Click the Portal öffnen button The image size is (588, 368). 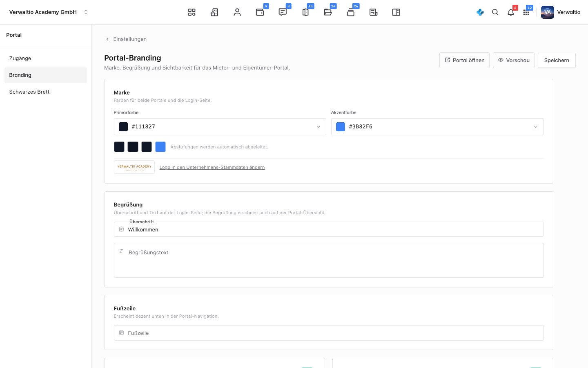(464, 60)
